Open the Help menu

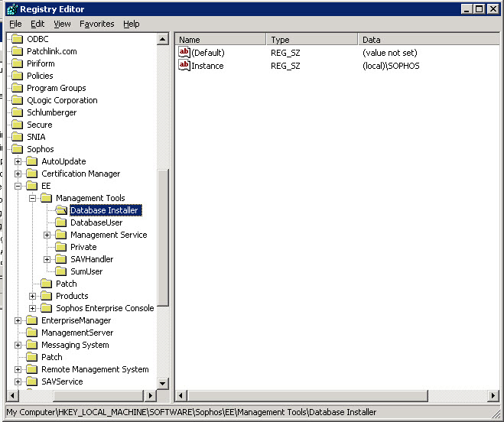[x=131, y=24]
